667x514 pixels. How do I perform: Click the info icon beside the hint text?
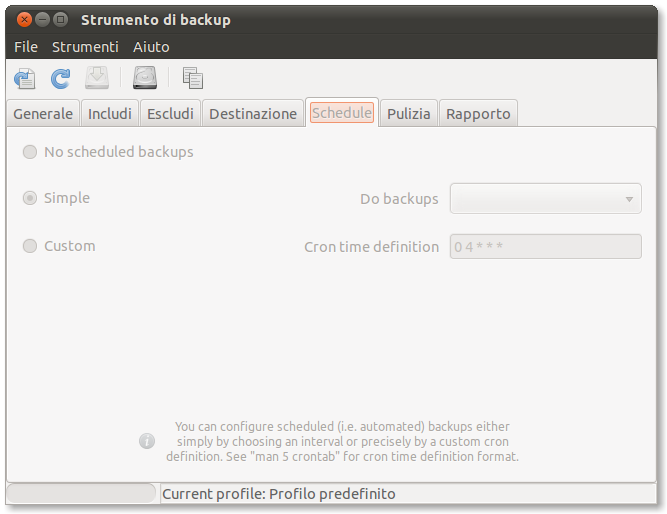(147, 440)
